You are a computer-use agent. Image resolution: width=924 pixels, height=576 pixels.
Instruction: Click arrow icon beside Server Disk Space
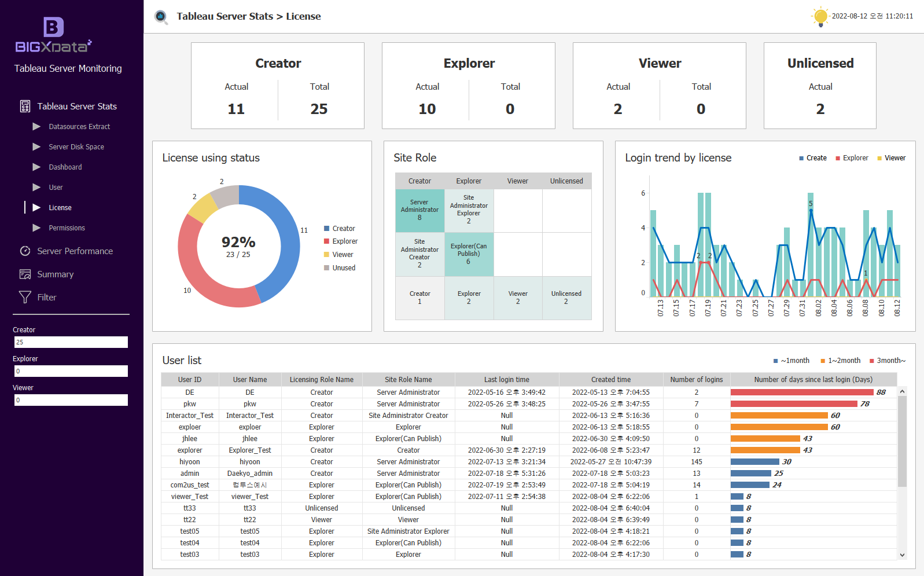click(36, 146)
